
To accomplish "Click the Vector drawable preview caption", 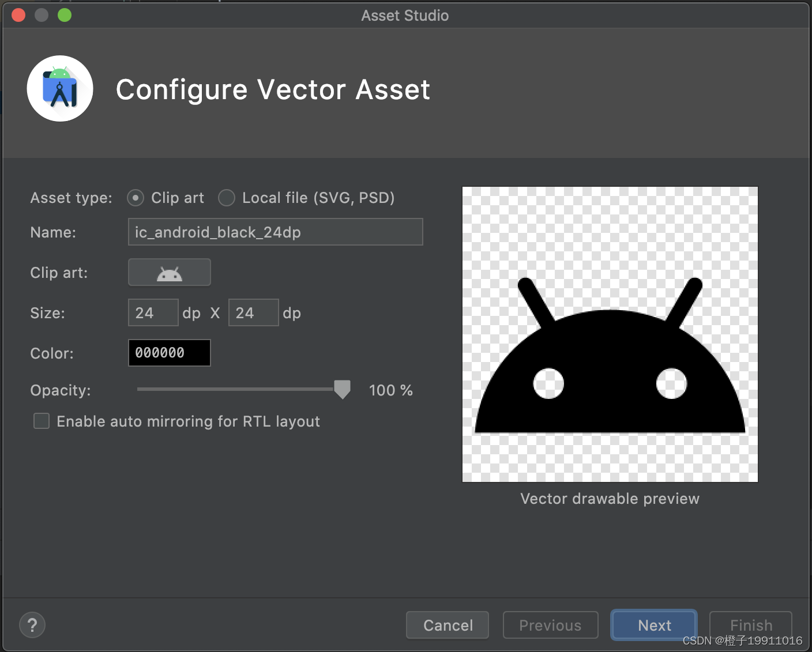I will [610, 499].
